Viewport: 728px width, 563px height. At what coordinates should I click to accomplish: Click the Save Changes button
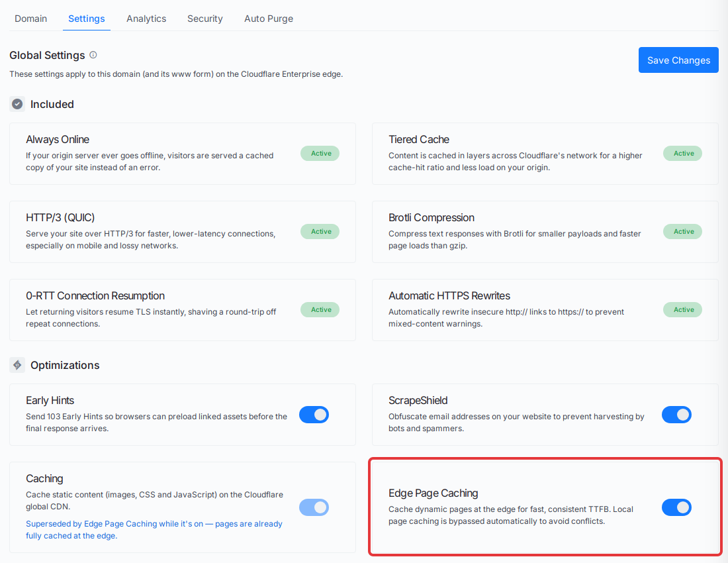678,60
